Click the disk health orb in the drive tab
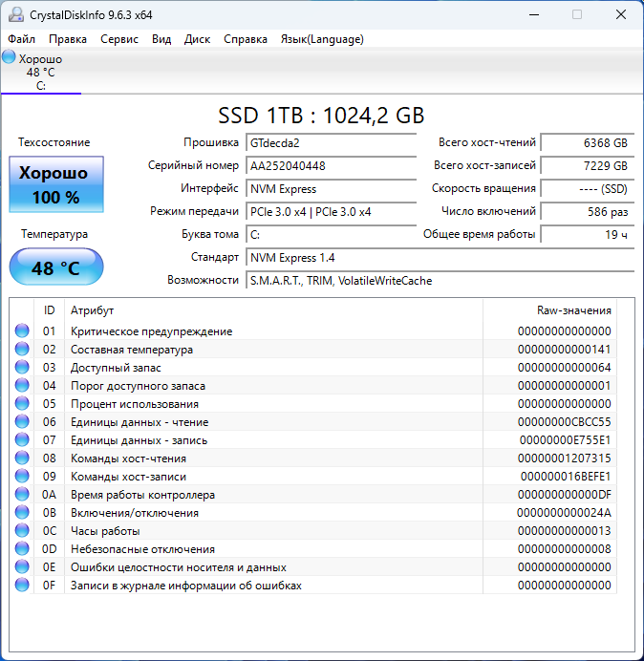 tap(10, 58)
